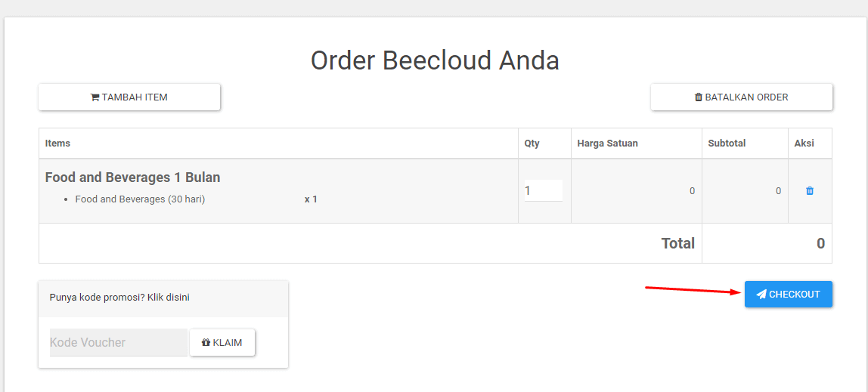Delete the Food and Beverages item row
Viewport: 868px width, 392px height.
tap(810, 191)
